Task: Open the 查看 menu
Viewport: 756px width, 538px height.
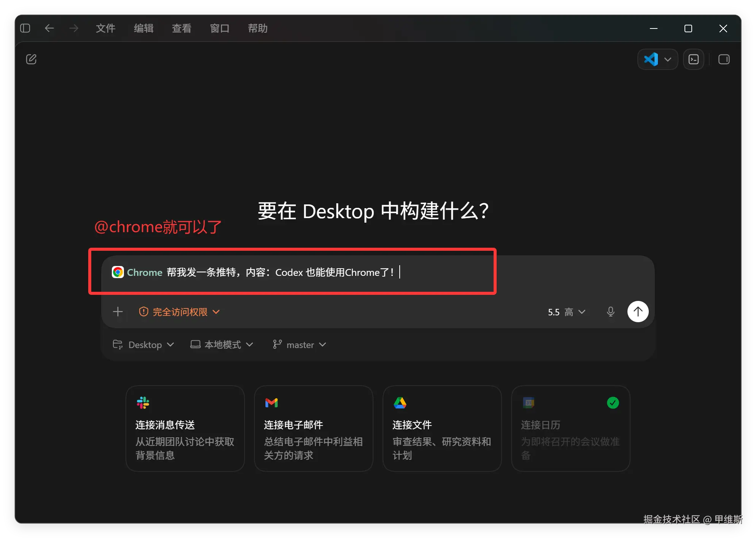Action: [182, 28]
